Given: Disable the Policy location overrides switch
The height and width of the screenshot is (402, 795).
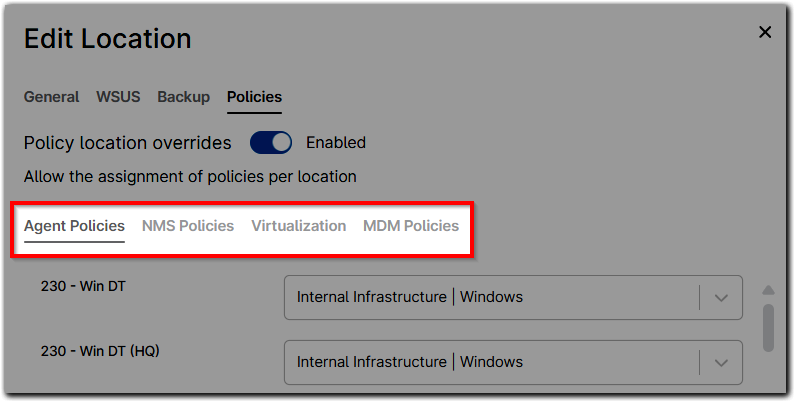Looking at the screenshot, I should 271,143.
